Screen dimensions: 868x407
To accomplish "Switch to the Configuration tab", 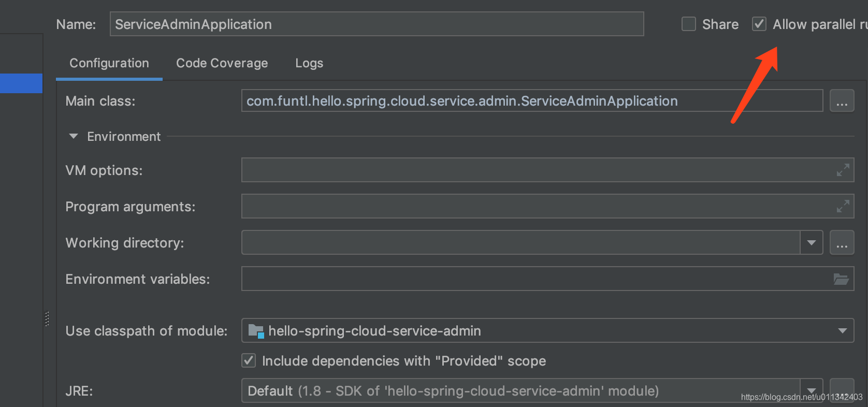I will (x=109, y=63).
